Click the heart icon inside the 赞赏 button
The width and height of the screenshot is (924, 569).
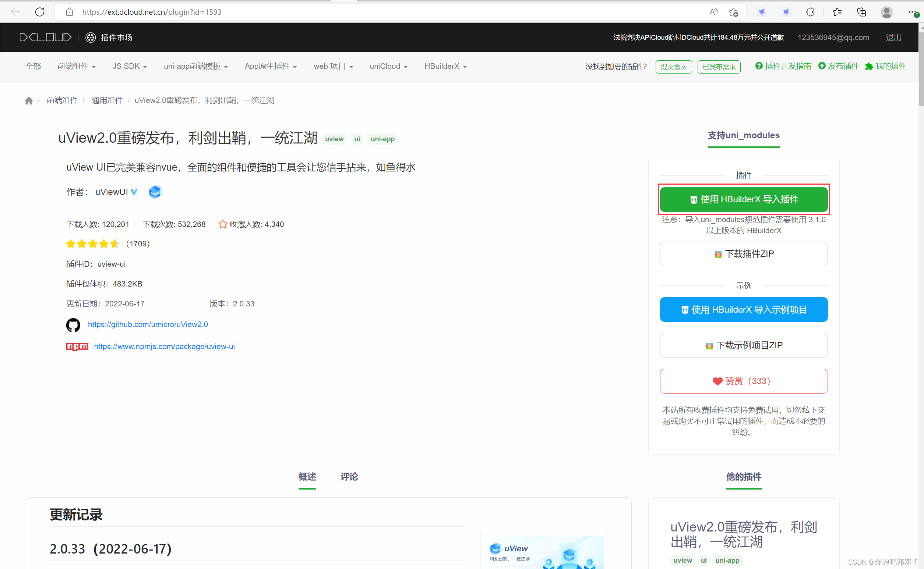coord(717,381)
